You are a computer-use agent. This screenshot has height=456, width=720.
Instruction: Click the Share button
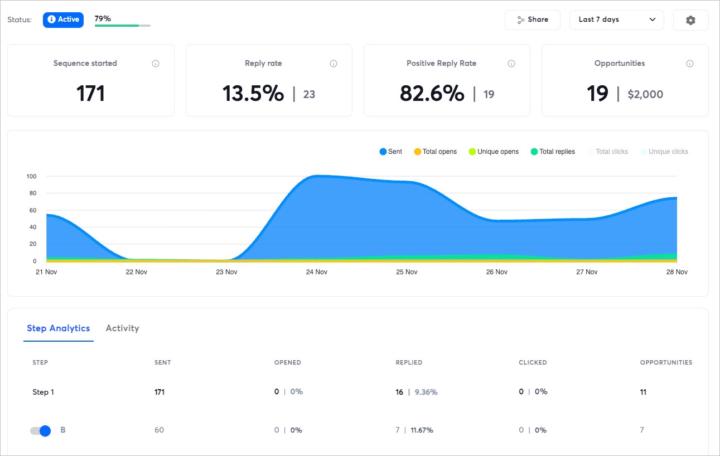(x=532, y=19)
